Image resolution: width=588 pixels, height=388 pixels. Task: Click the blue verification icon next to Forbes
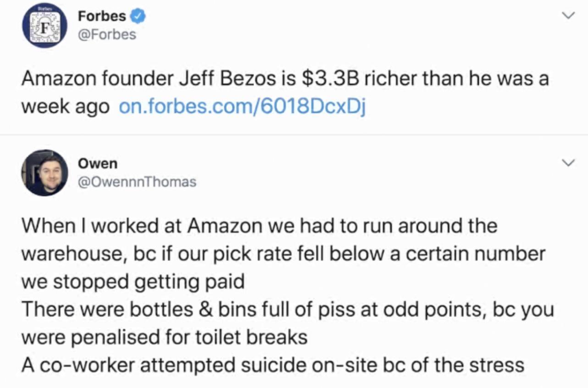[x=137, y=15]
